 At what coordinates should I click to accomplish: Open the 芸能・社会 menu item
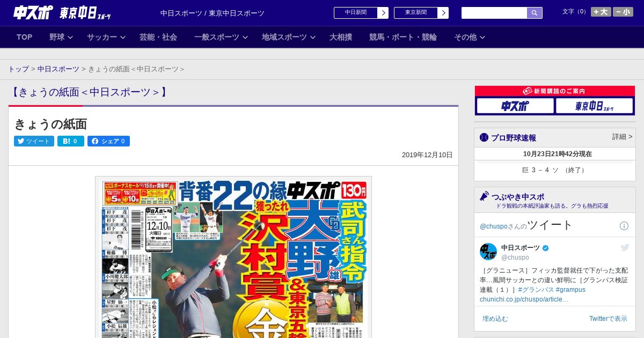(x=158, y=37)
